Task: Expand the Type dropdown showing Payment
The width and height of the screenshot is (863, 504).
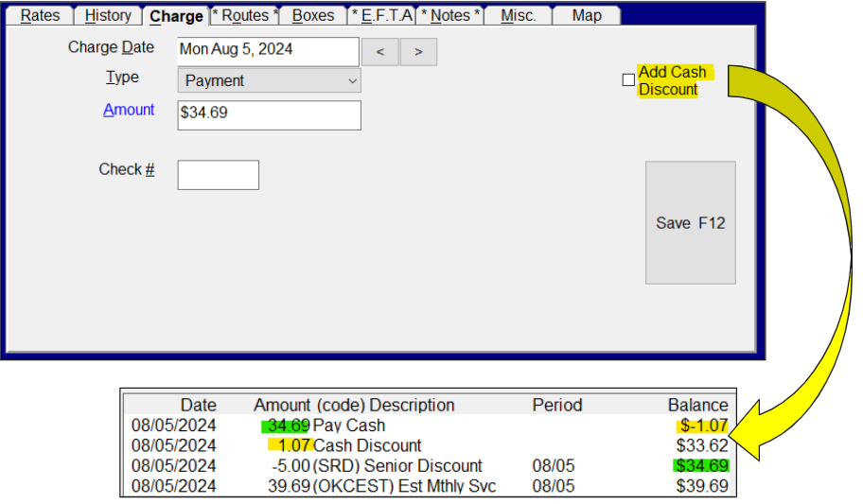Action: coord(269,81)
